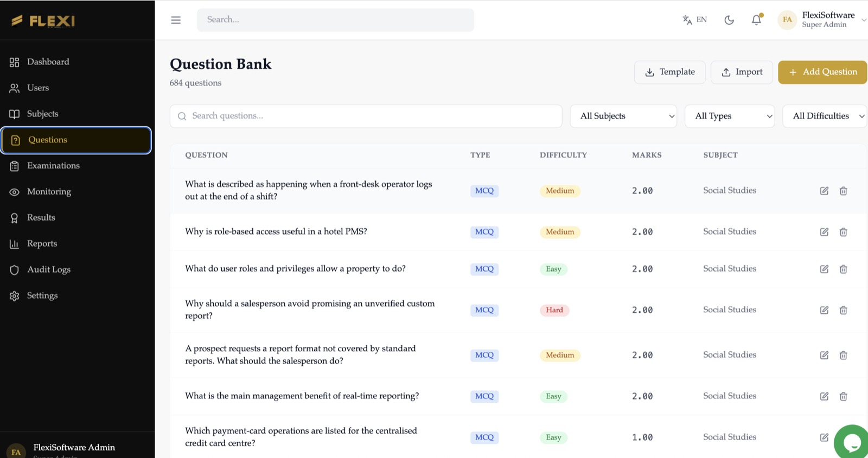Select Questions in sidebar
This screenshot has width=868, height=458.
76,140
